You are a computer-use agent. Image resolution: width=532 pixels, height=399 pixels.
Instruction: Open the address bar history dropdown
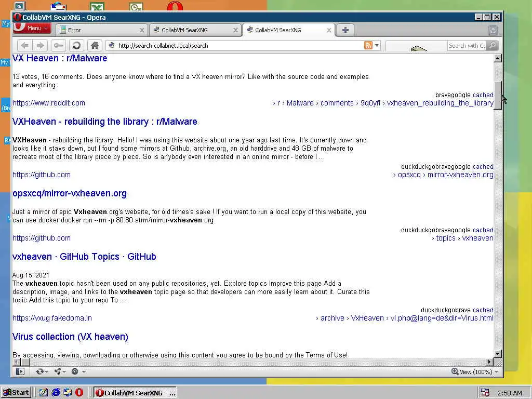377,46
